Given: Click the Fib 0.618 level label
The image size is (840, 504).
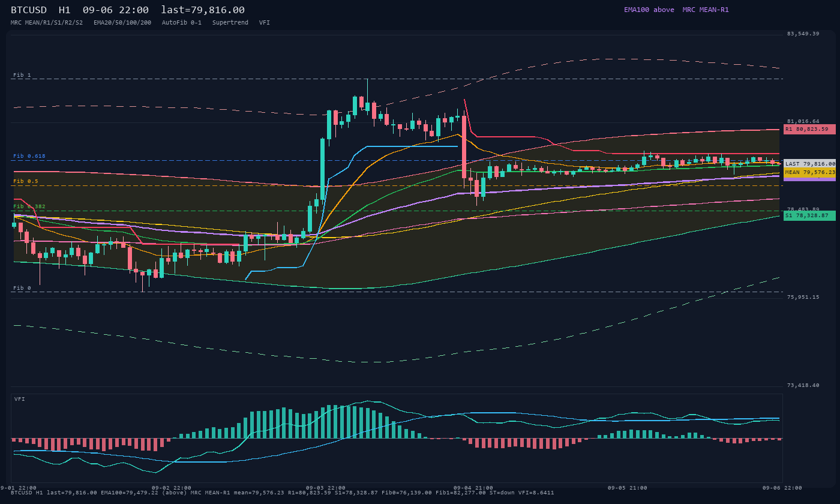Looking at the screenshot, I should point(29,156).
